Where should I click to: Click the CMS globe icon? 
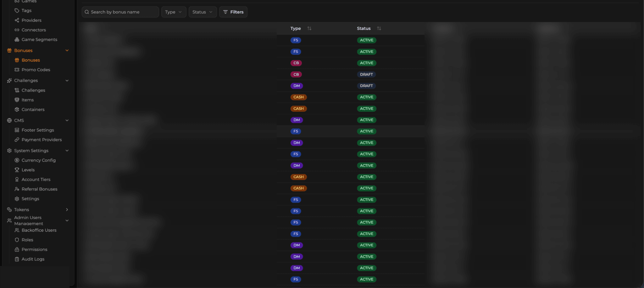coord(9,120)
